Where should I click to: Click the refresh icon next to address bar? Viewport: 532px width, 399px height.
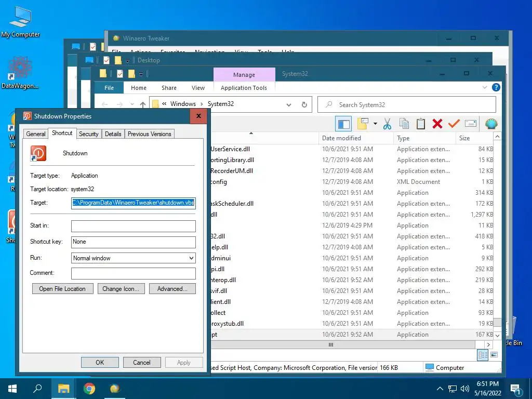[x=304, y=104]
